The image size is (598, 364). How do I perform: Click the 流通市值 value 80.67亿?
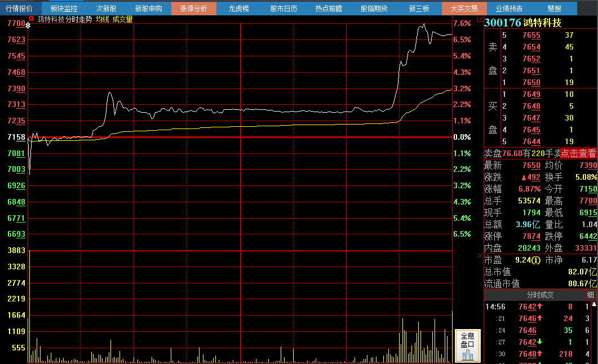pos(582,283)
